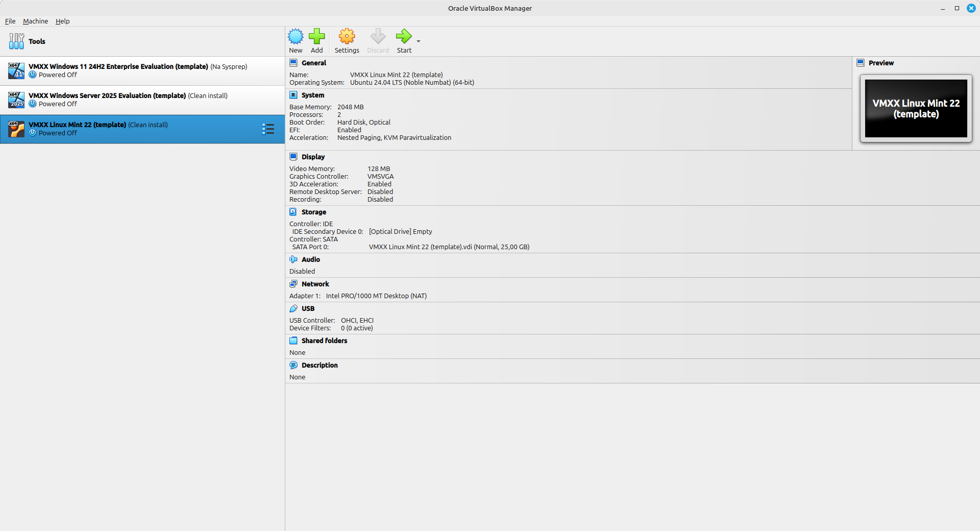This screenshot has height=531, width=980.
Task: Click the Display section heading
Action: click(313, 157)
